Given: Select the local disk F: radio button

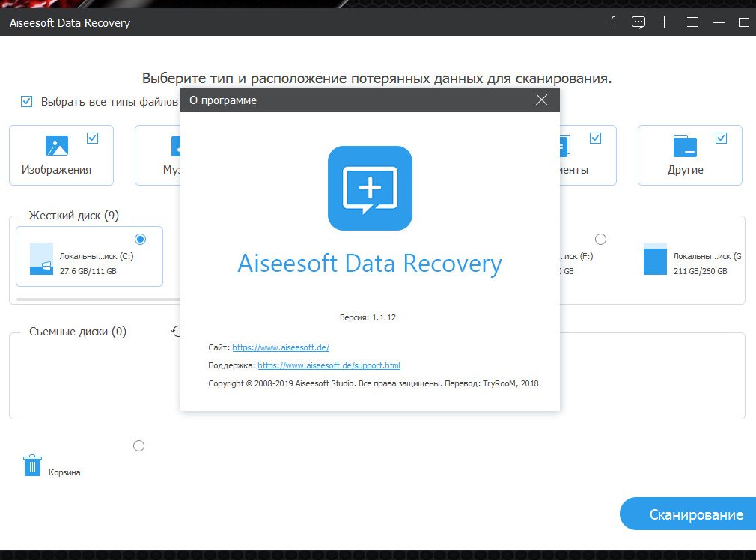Looking at the screenshot, I should click(x=600, y=240).
